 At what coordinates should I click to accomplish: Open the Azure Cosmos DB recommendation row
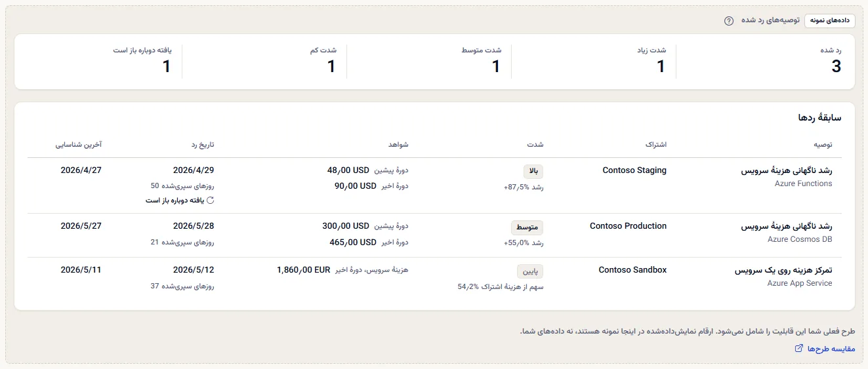(x=434, y=235)
